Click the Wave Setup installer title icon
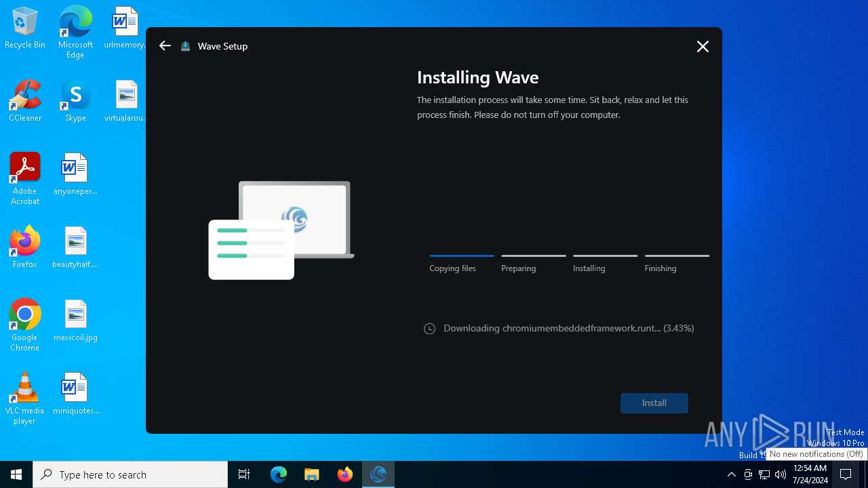Image resolution: width=868 pixels, height=488 pixels. coord(185,46)
